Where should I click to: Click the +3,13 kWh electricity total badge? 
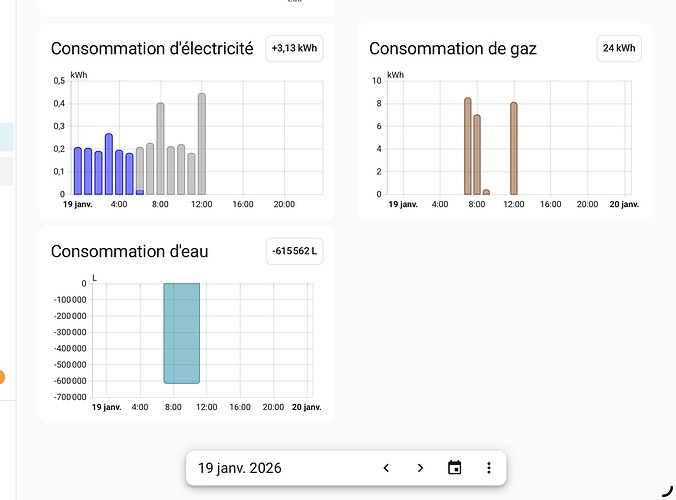294,48
